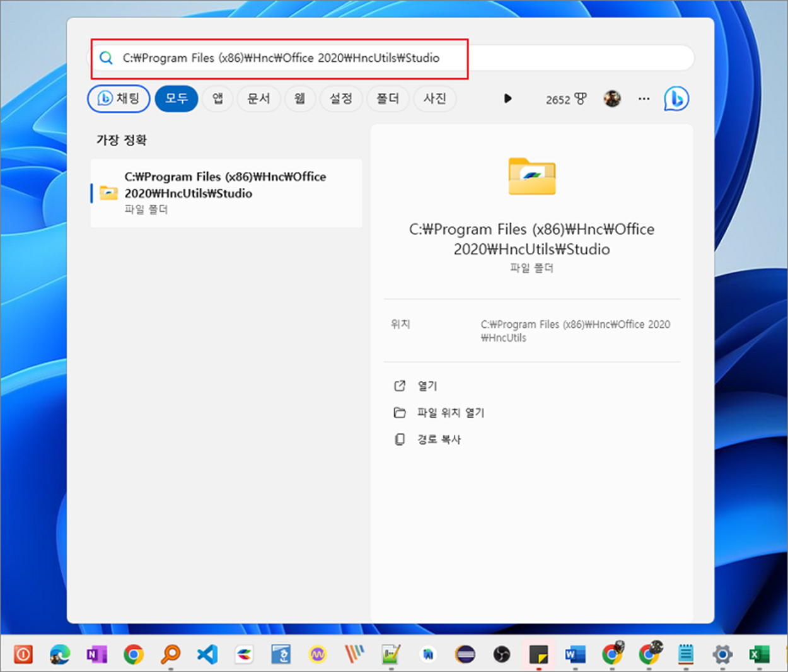Open Notepad from taskbar
Viewport: 788px width, 672px height.
(x=686, y=654)
